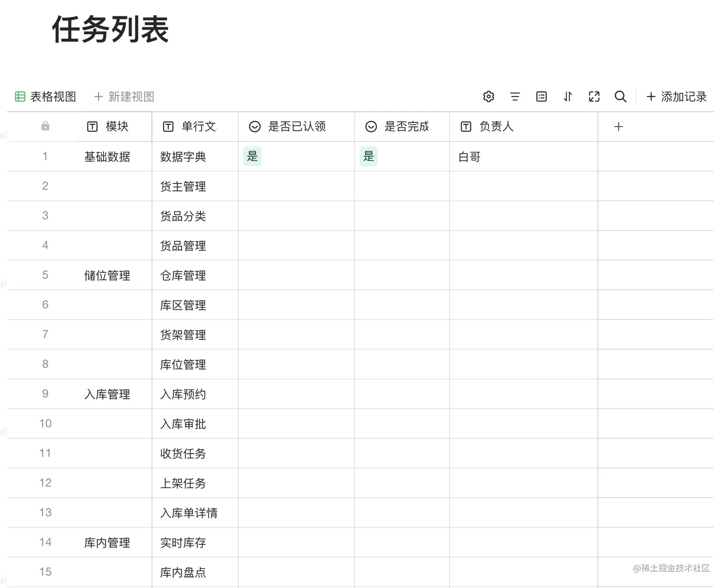The height and width of the screenshot is (588, 725).
Task: Select the 货品管理 cell
Action: point(195,246)
